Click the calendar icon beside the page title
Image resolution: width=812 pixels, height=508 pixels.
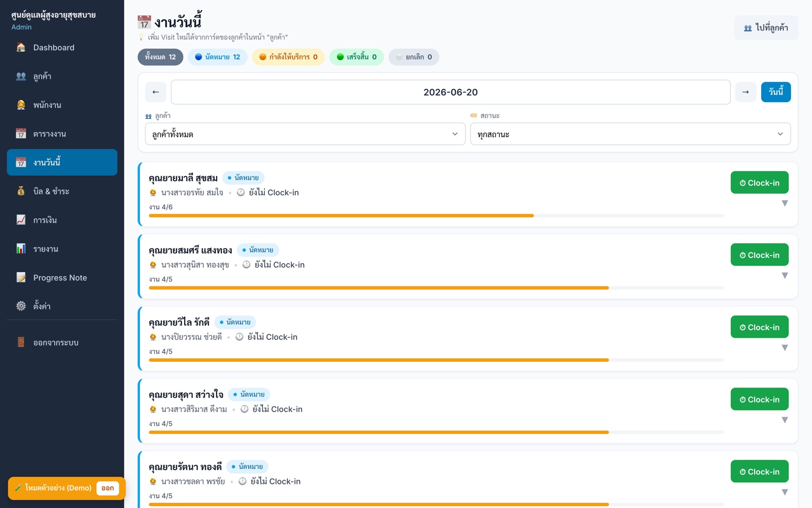(x=144, y=22)
